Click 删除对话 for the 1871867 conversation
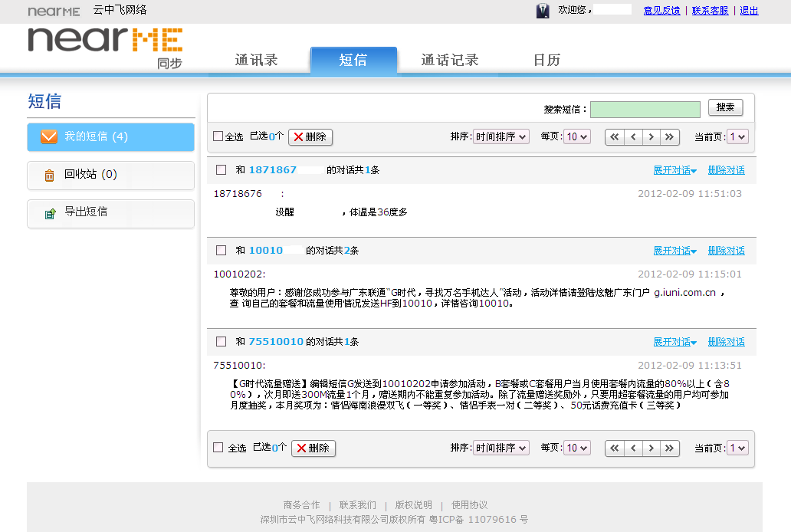The height and width of the screenshot is (532, 791). tap(727, 171)
